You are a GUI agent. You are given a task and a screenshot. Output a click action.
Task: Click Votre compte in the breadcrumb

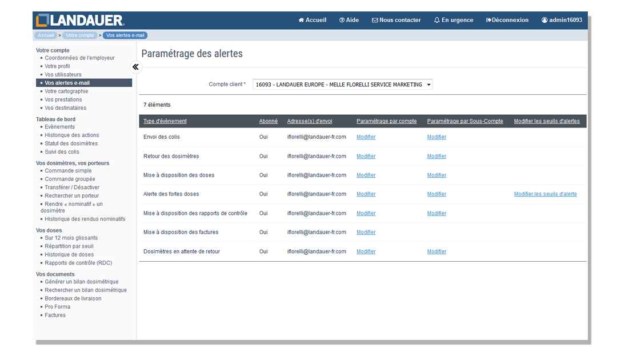tap(80, 35)
